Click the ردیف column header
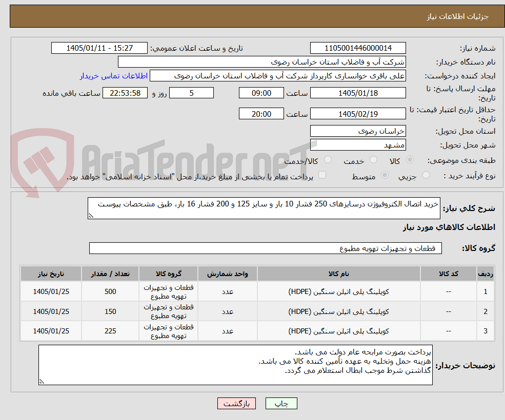Screen dimensions: 505x420 (x=486, y=274)
